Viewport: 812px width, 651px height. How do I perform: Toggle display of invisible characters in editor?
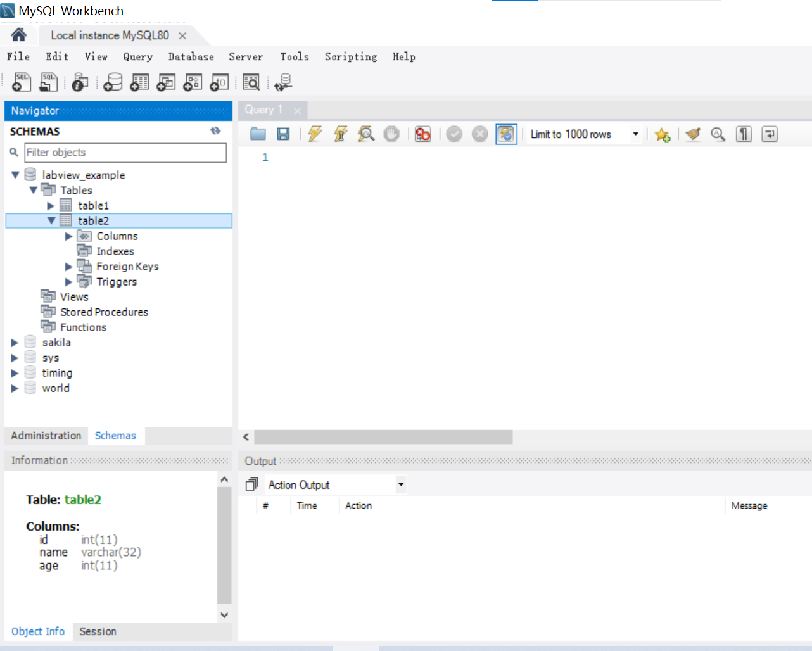point(744,134)
